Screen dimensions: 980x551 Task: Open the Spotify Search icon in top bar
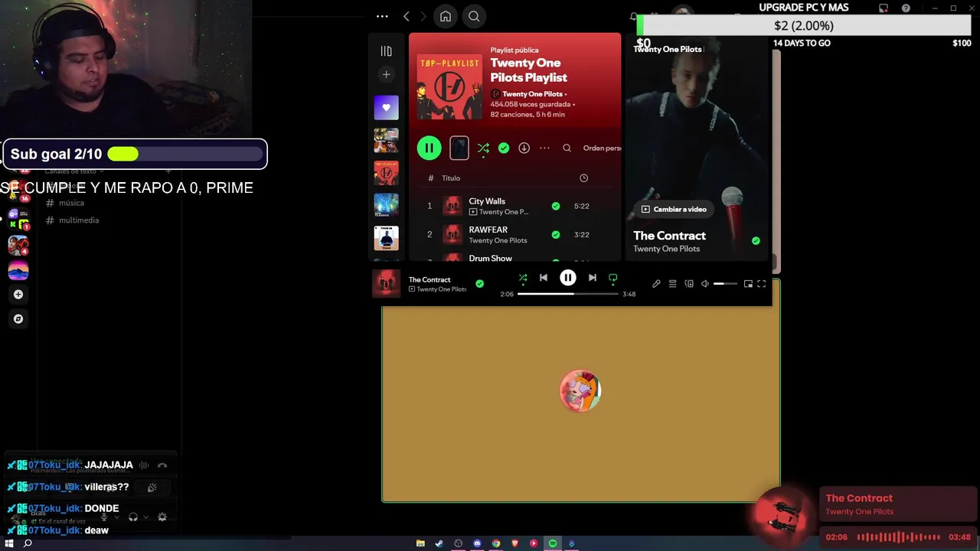coord(474,16)
